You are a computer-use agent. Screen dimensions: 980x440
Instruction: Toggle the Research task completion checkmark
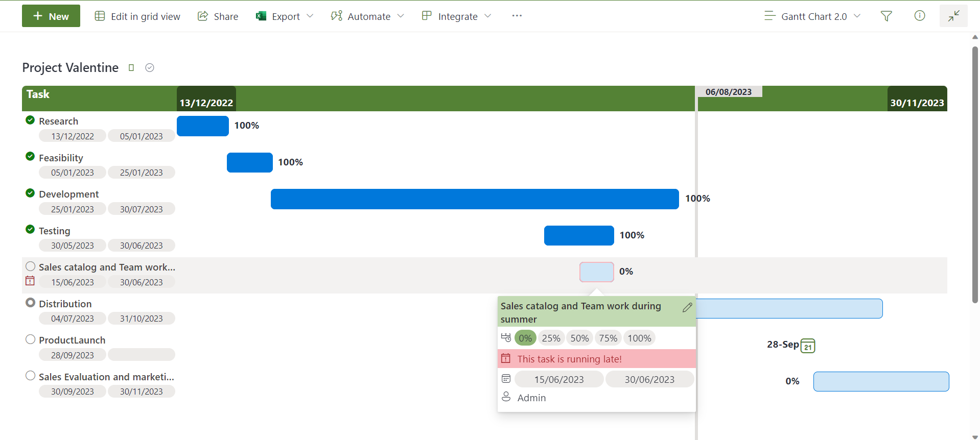[x=30, y=120]
